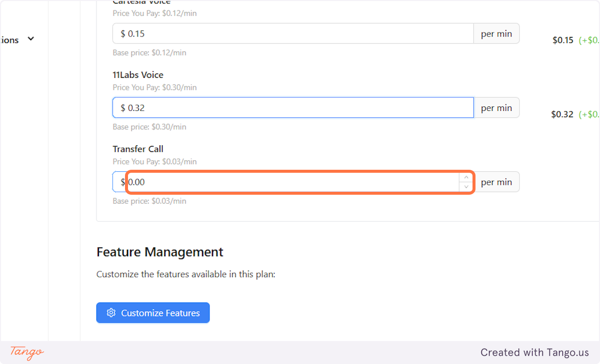Screen dimensions: 600x364
Task: Click the per min label beside Transfer Call price
Action: [x=496, y=181]
